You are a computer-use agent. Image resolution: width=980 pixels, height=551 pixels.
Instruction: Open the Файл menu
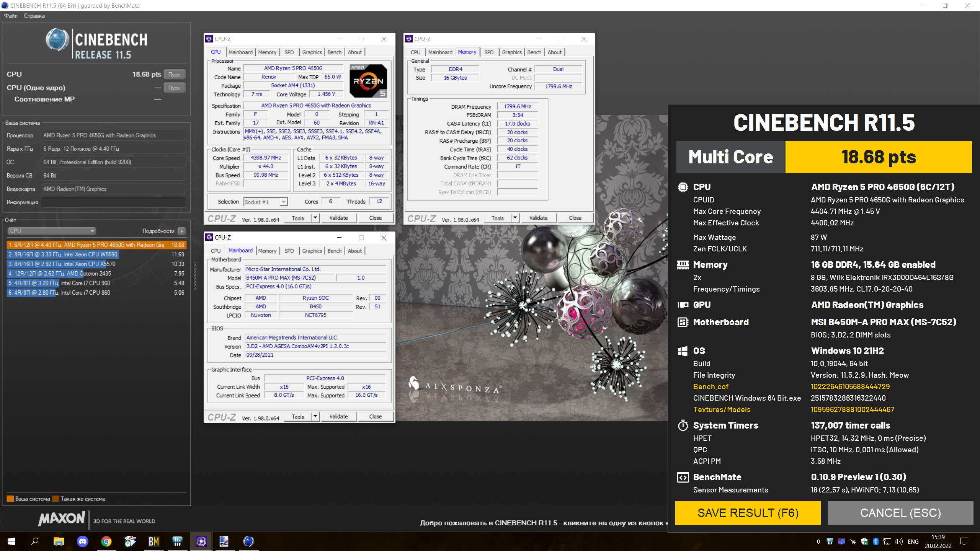click(11, 16)
